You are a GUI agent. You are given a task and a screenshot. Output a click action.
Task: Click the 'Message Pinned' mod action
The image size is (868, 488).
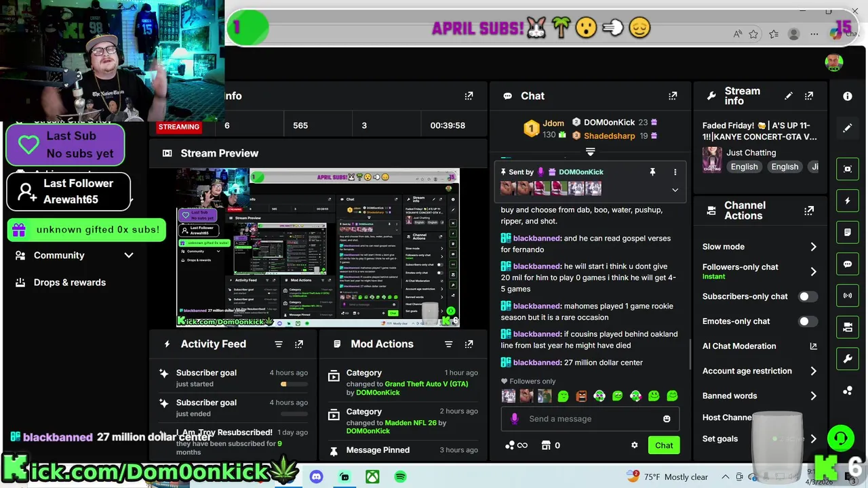coord(378,450)
